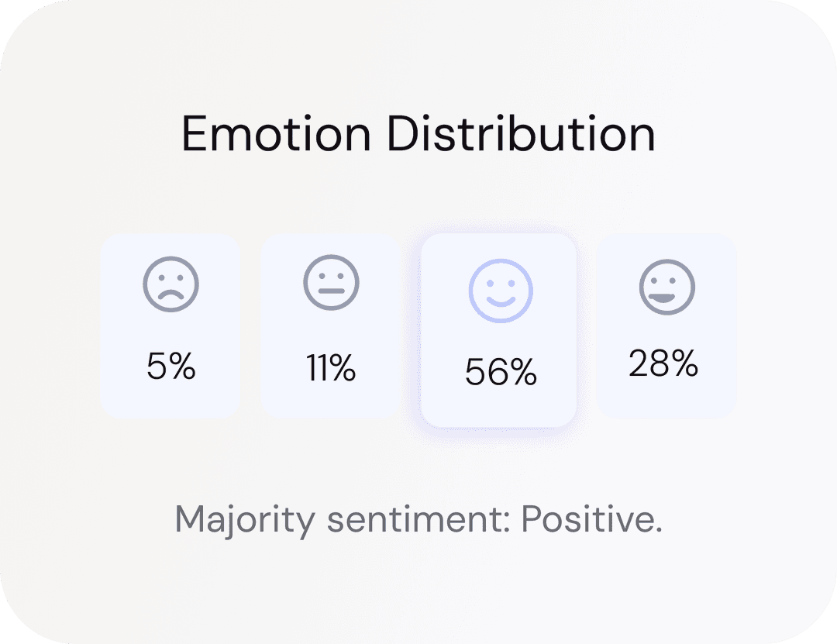Click the grinning open-mouth face icon

click(x=666, y=286)
